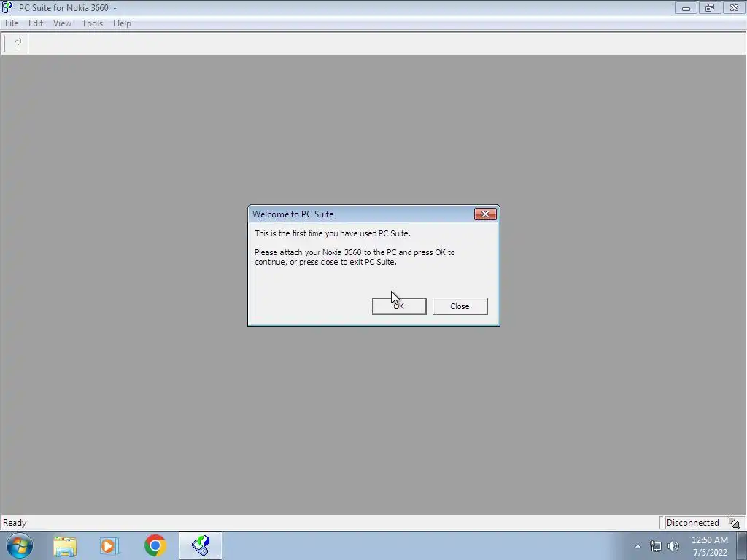Open the Windows Start menu
Image resolution: width=747 pixels, height=560 pixels.
tap(20, 545)
